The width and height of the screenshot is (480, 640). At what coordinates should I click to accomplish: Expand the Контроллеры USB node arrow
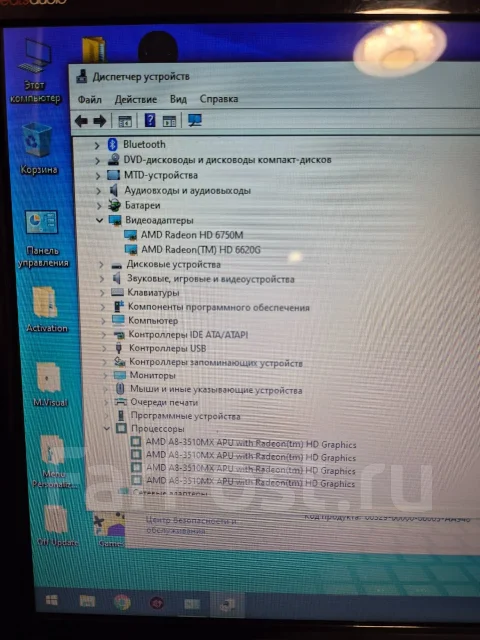[x=104, y=349]
